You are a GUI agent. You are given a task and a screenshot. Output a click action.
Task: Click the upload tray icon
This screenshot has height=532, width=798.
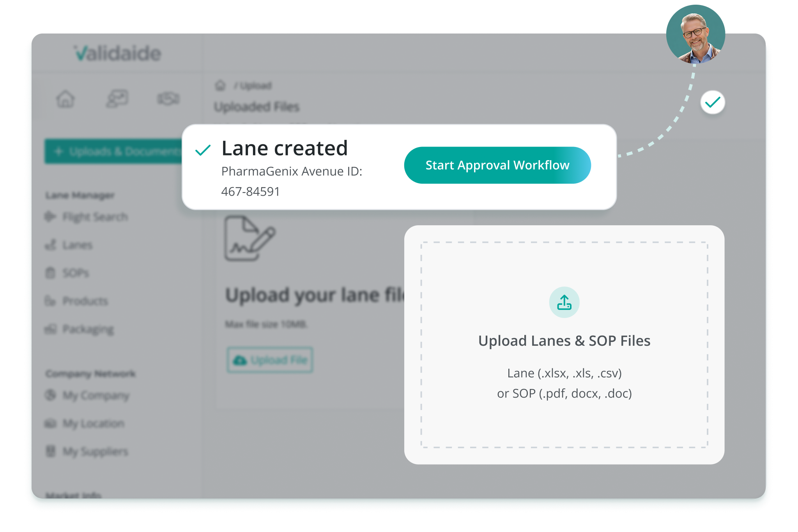point(564,302)
